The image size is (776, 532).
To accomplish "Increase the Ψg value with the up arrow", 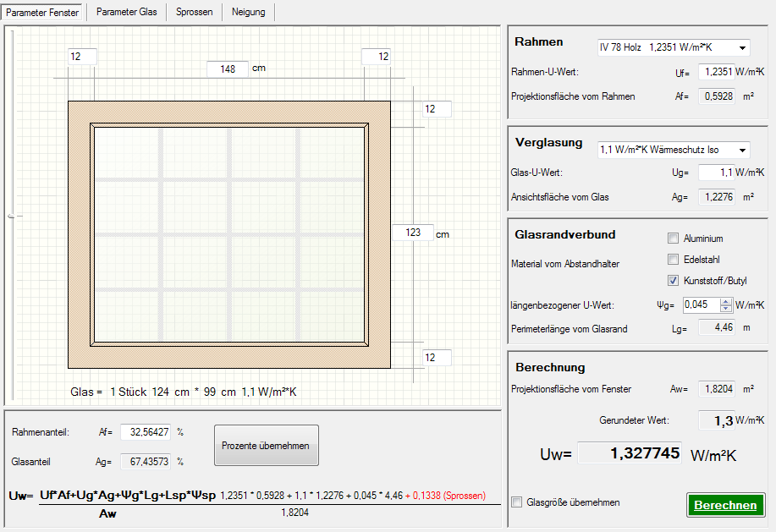I will [725, 301].
